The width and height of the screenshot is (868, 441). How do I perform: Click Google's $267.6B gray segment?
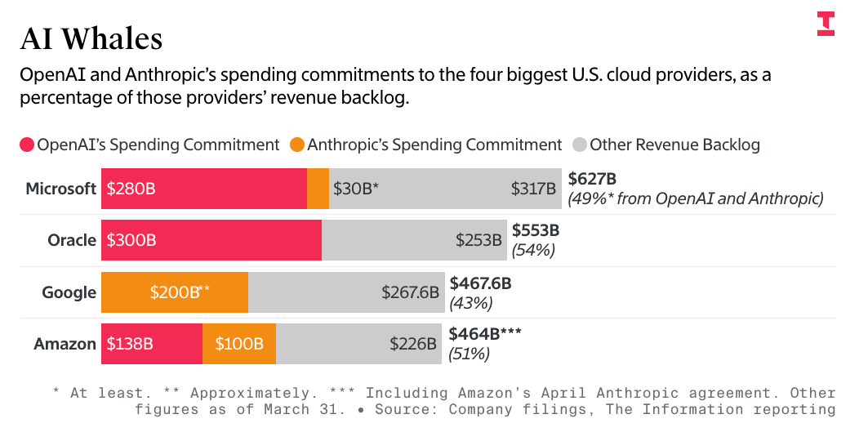click(346, 292)
